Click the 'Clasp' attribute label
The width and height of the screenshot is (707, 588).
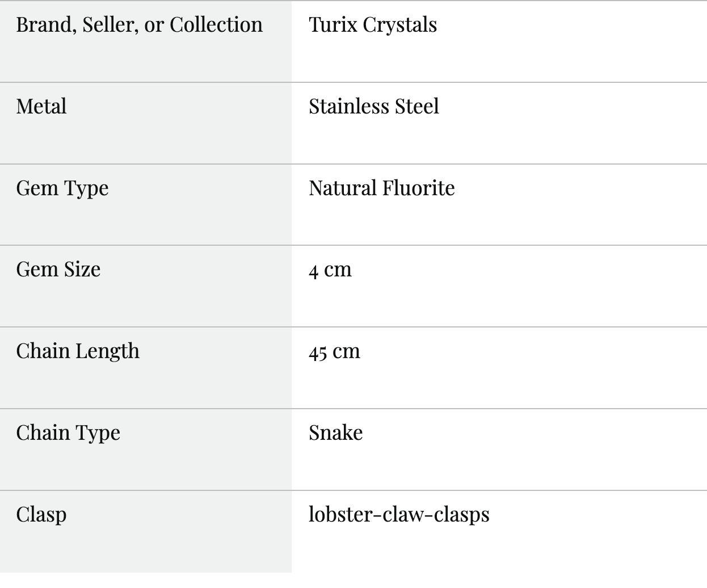point(41,515)
